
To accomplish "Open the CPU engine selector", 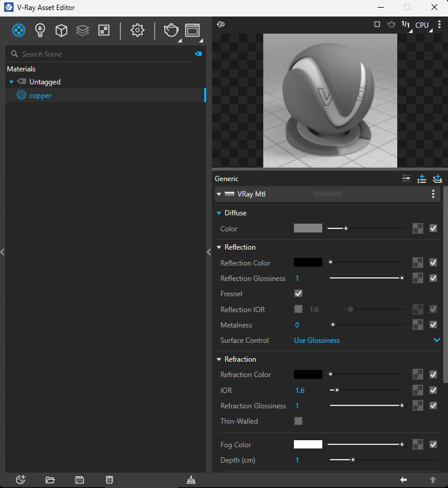I will (422, 25).
